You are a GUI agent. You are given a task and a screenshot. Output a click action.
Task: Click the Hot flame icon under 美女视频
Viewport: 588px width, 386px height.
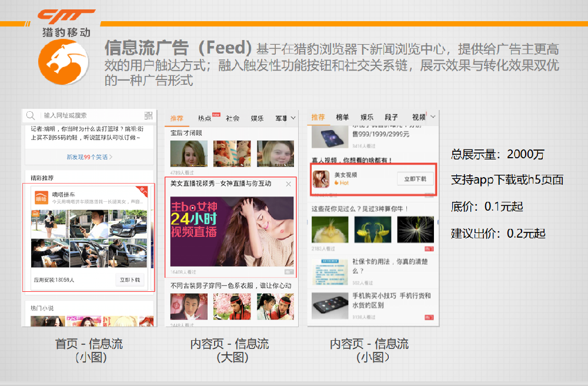pos(336,182)
